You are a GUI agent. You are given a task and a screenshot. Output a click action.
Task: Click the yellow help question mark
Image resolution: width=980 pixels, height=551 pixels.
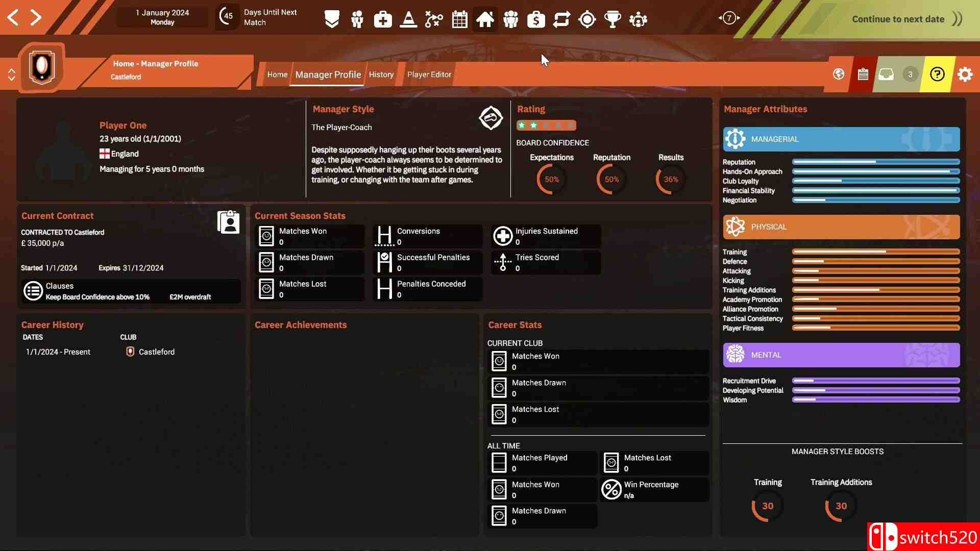tap(937, 74)
